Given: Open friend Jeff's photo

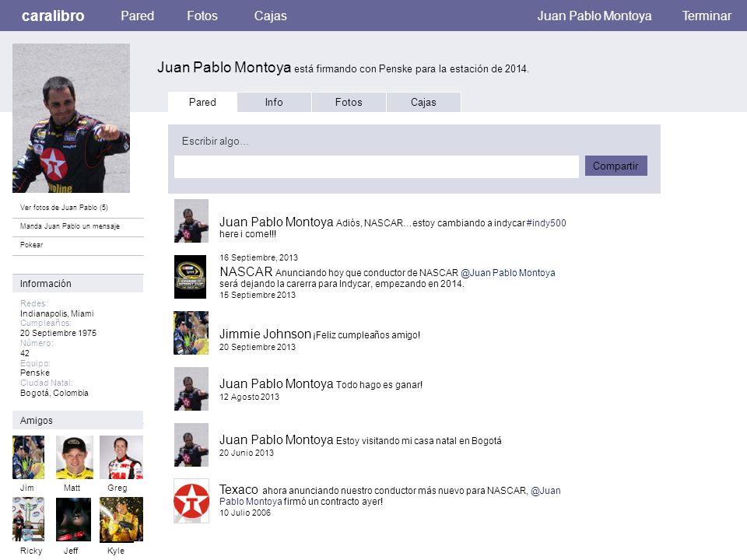Looking at the screenshot, I should [73, 519].
